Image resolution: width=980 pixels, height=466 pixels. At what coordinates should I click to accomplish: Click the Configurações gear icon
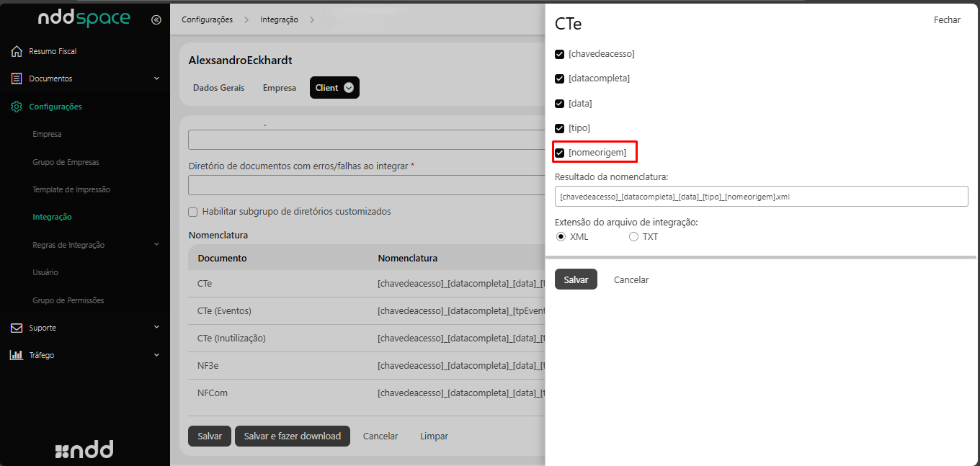(17, 107)
